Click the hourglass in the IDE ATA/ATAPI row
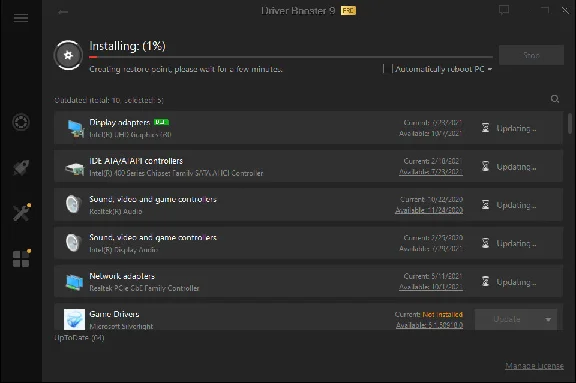576x383 pixels. [x=485, y=166]
